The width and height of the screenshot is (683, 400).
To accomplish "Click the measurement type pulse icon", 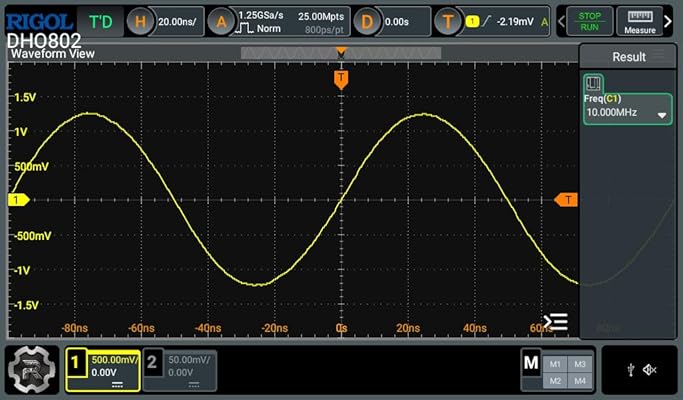I will 593,83.
